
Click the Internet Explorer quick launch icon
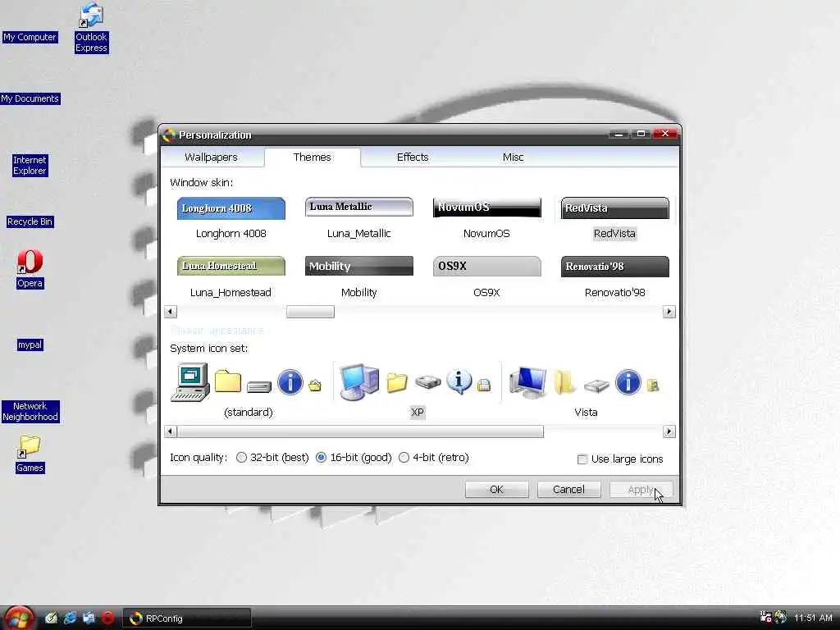tap(71, 618)
